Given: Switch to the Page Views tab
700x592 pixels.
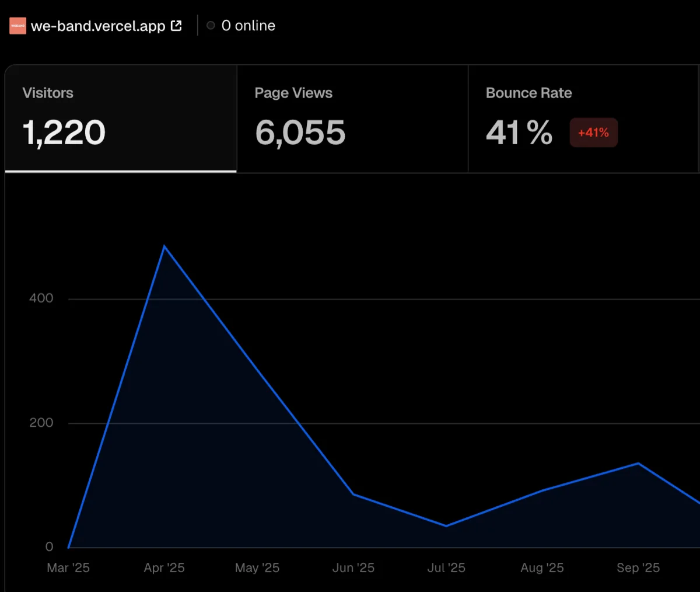Looking at the screenshot, I should (x=352, y=119).
